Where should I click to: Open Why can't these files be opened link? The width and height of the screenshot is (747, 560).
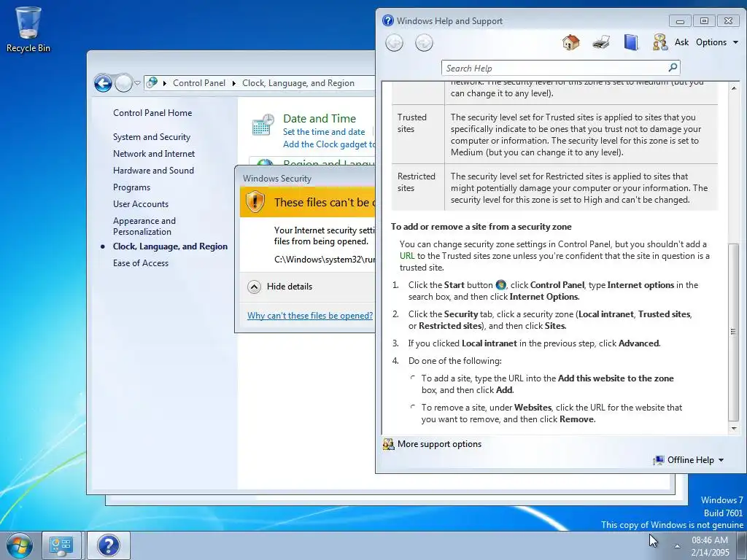point(310,316)
